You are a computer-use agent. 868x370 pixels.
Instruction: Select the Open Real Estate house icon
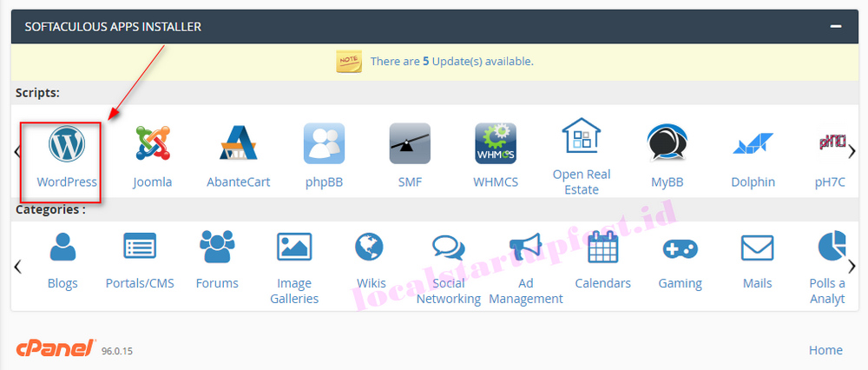coord(582,135)
